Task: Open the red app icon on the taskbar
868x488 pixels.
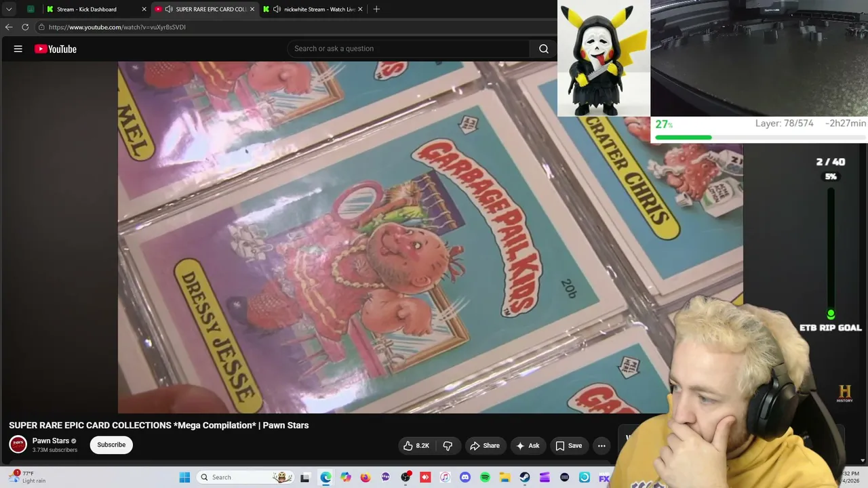Action: pos(425,477)
